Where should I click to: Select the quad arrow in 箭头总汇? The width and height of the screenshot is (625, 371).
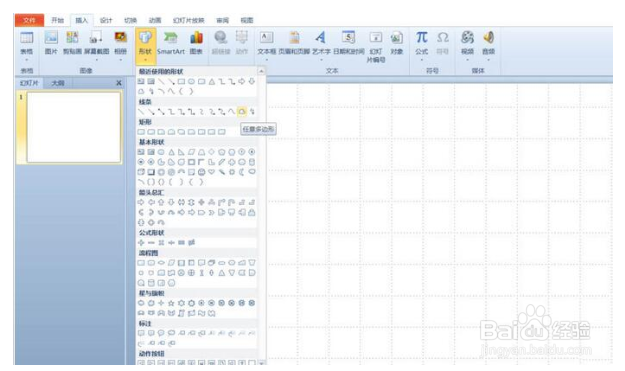(x=202, y=202)
